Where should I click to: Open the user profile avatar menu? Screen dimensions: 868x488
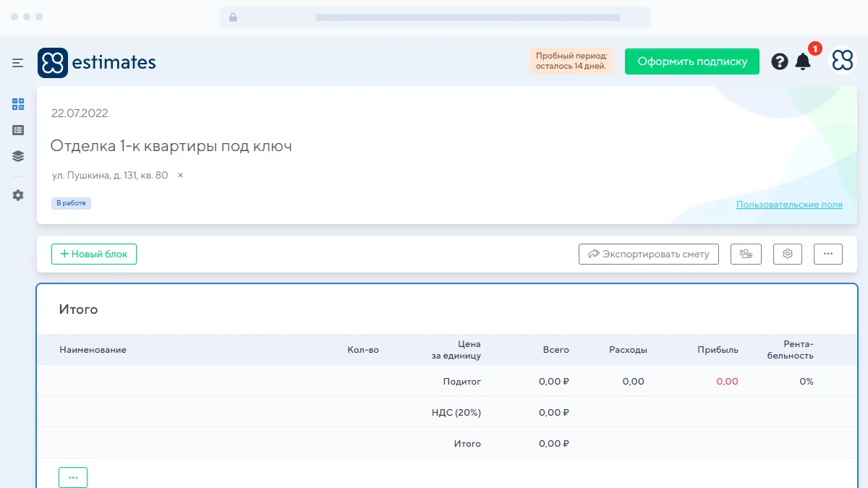842,61
